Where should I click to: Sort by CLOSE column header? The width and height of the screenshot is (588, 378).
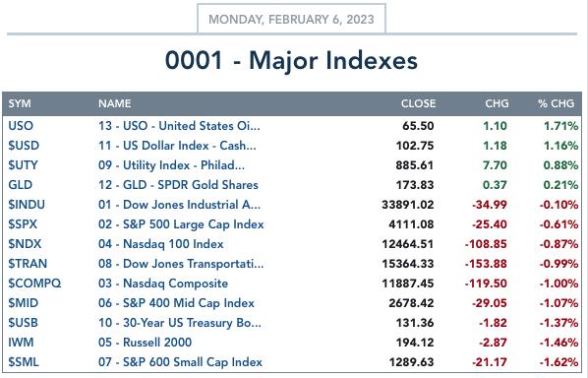click(418, 103)
